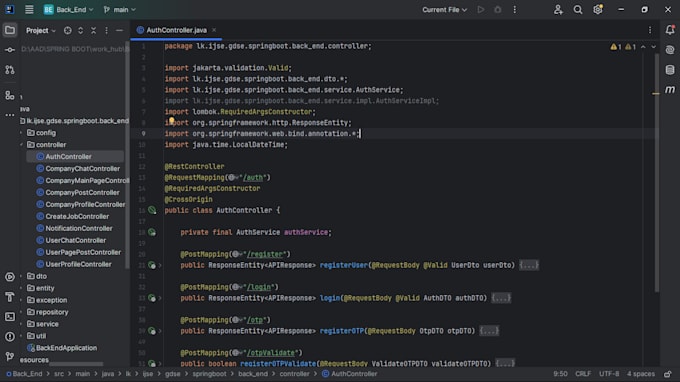The height and width of the screenshot is (382, 680).
Task: Click the intention light bulb on line 8
Action: [172, 121]
